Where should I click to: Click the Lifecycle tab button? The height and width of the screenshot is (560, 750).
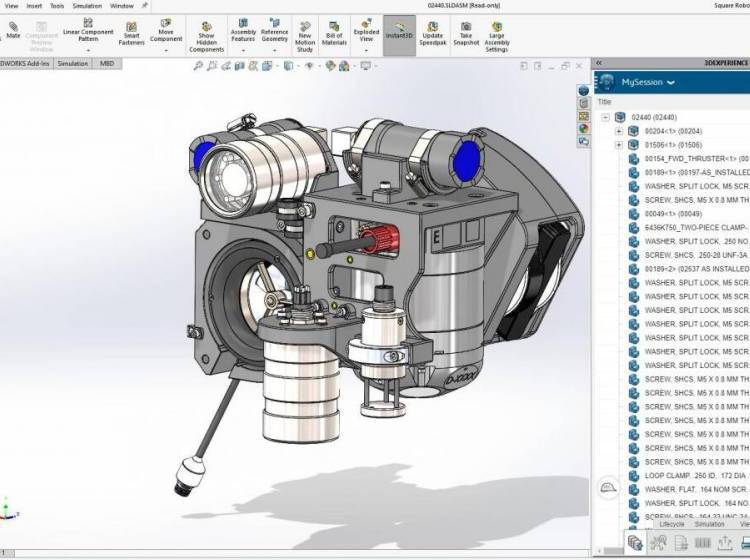click(671, 523)
